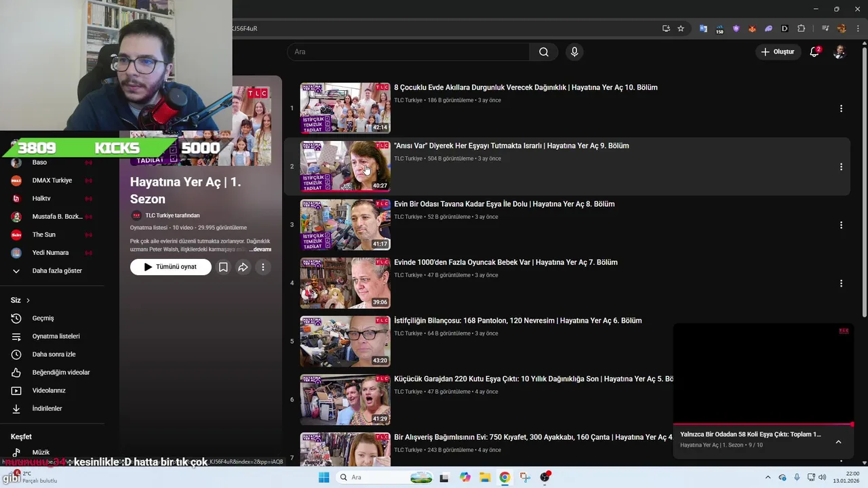The width and height of the screenshot is (868, 488).
Task: Open Yedi Numara subscription
Action: (52, 253)
